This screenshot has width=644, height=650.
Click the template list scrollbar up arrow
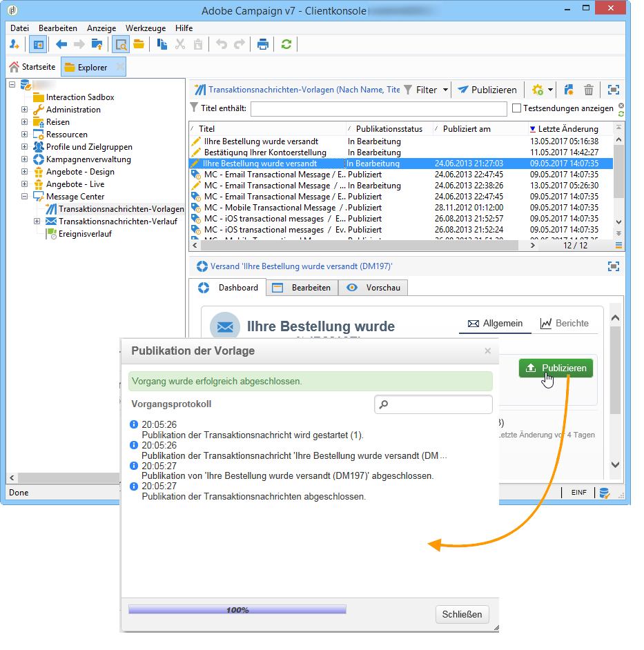coord(618,139)
